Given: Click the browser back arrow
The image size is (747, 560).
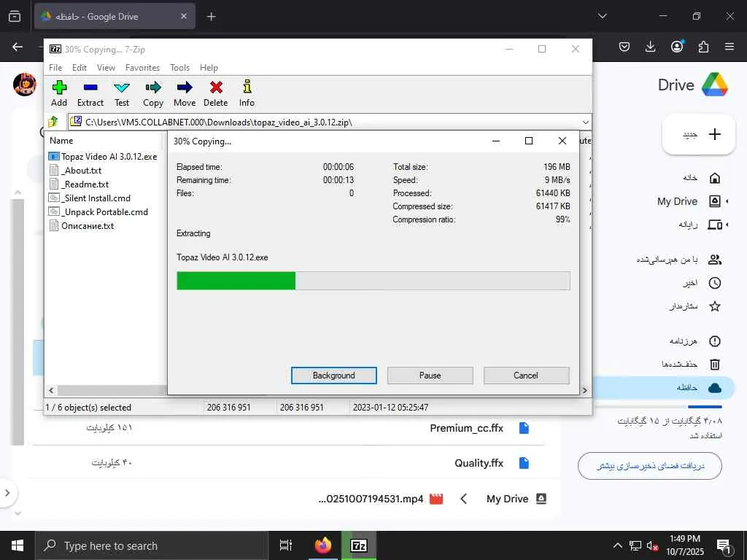Looking at the screenshot, I should point(18,47).
